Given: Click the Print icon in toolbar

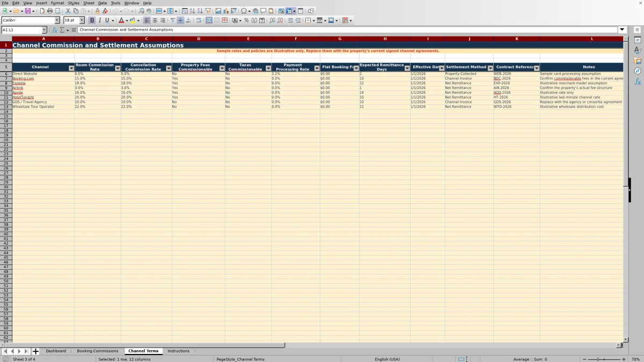Looking at the screenshot, I should click(50, 11).
